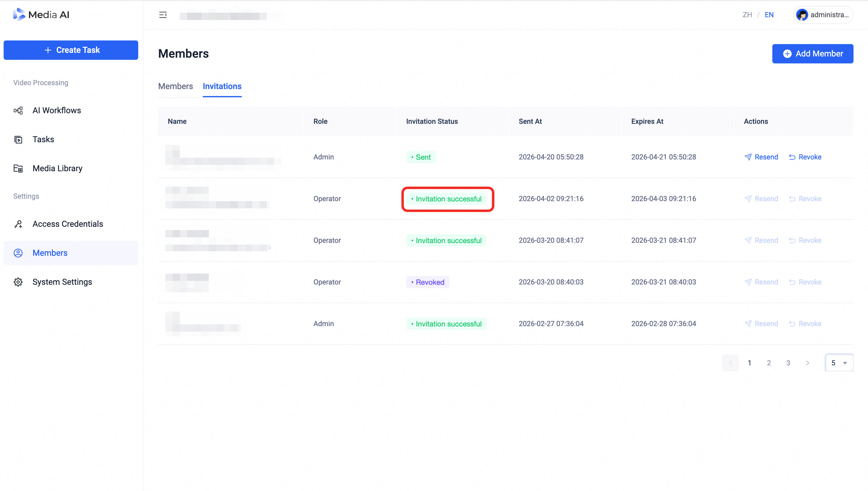The height and width of the screenshot is (491, 868).
Task: Click the System Settings gear icon
Action: point(18,282)
